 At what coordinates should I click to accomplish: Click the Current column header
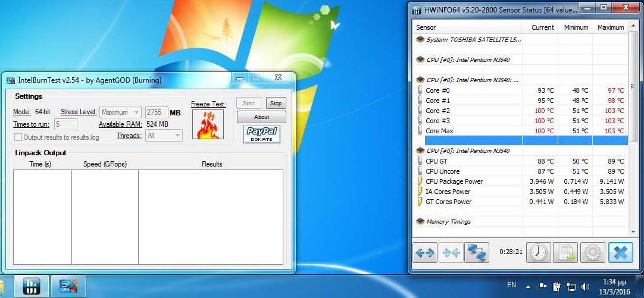[540, 27]
